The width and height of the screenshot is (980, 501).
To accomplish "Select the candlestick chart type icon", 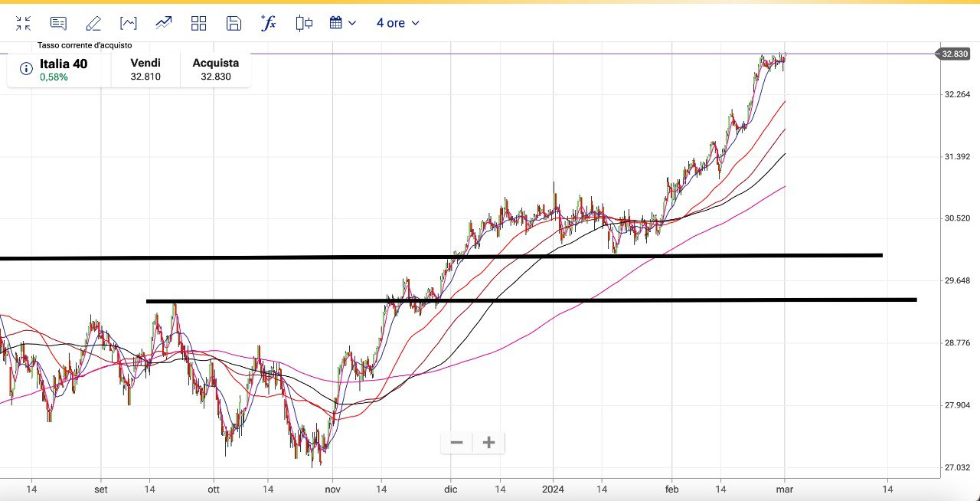I will (304, 23).
